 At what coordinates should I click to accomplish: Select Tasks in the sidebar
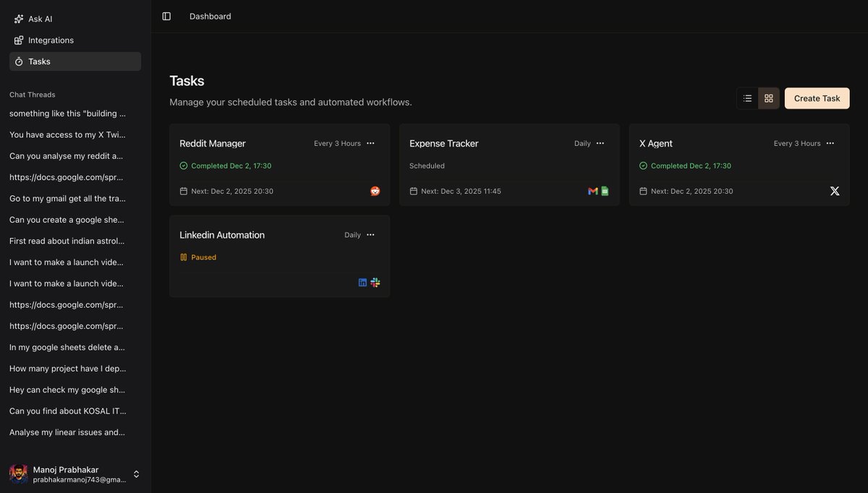39,60
